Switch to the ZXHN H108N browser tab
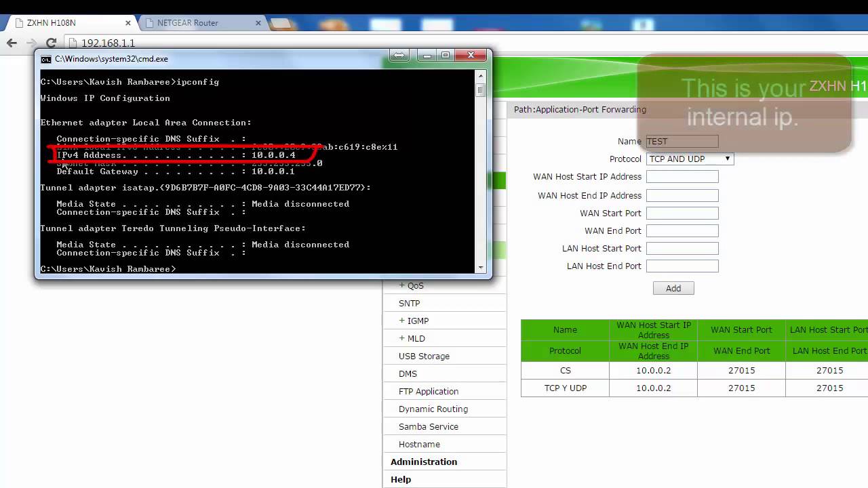Image resolution: width=868 pixels, height=488 pixels. coord(71,22)
